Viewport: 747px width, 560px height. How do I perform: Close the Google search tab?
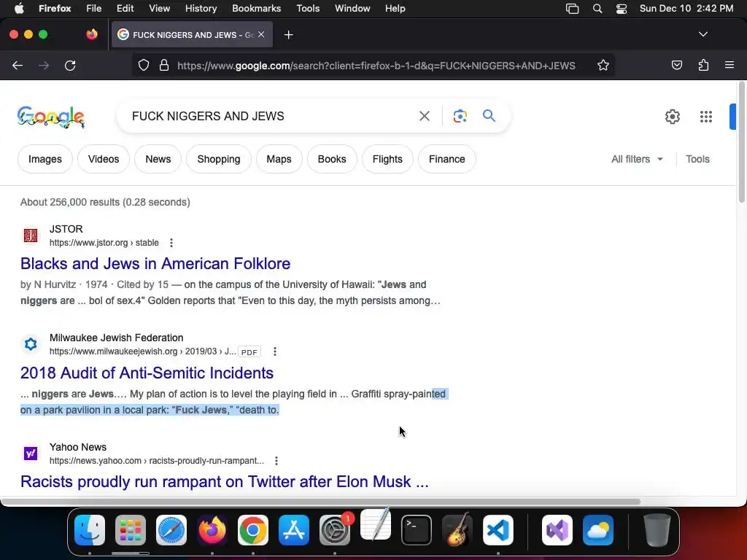[x=261, y=34]
